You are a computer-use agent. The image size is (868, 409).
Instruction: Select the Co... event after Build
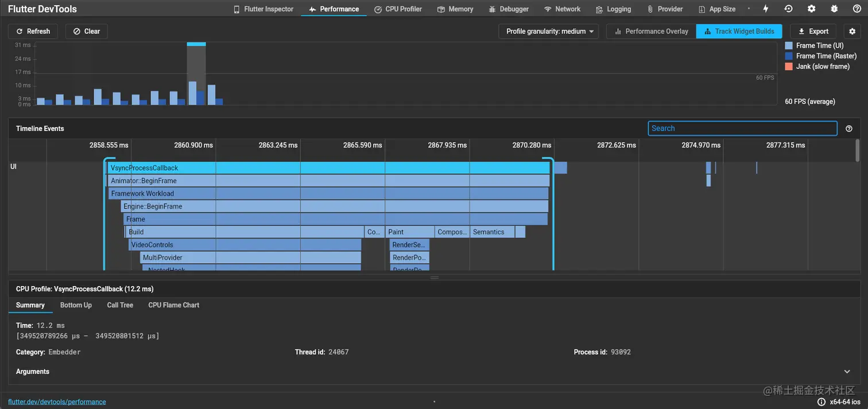pos(374,232)
